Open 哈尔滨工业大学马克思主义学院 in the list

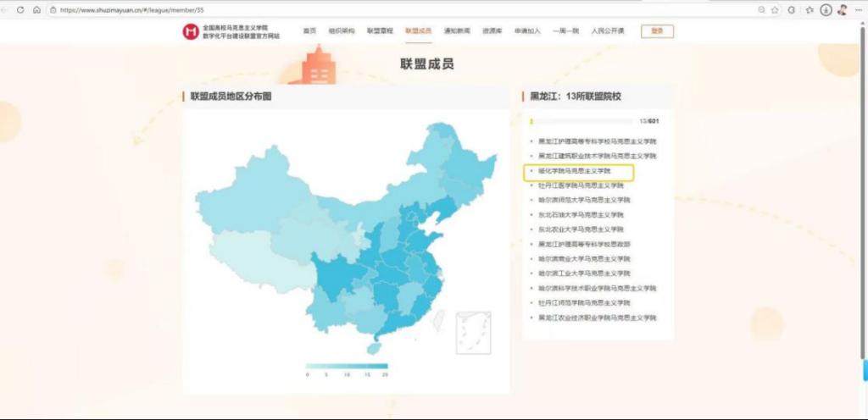pyautogui.click(x=584, y=273)
